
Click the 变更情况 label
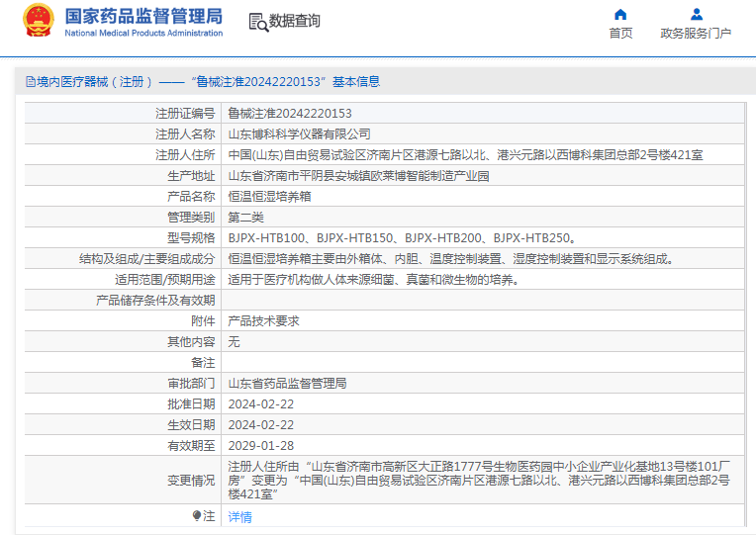point(191,480)
